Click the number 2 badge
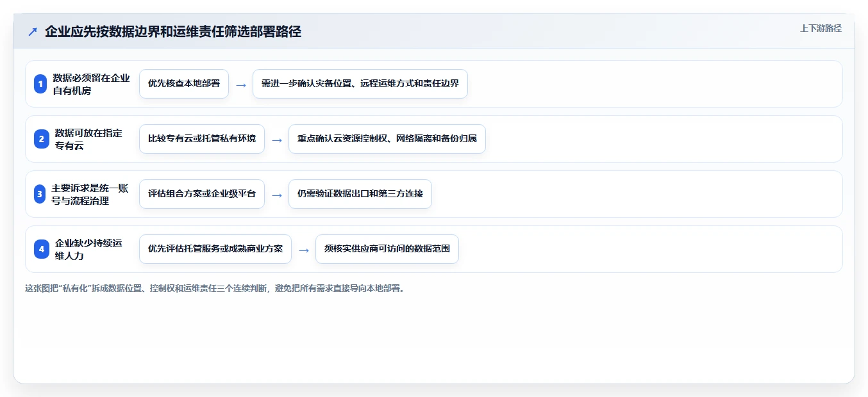The width and height of the screenshot is (868, 397). click(x=40, y=139)
